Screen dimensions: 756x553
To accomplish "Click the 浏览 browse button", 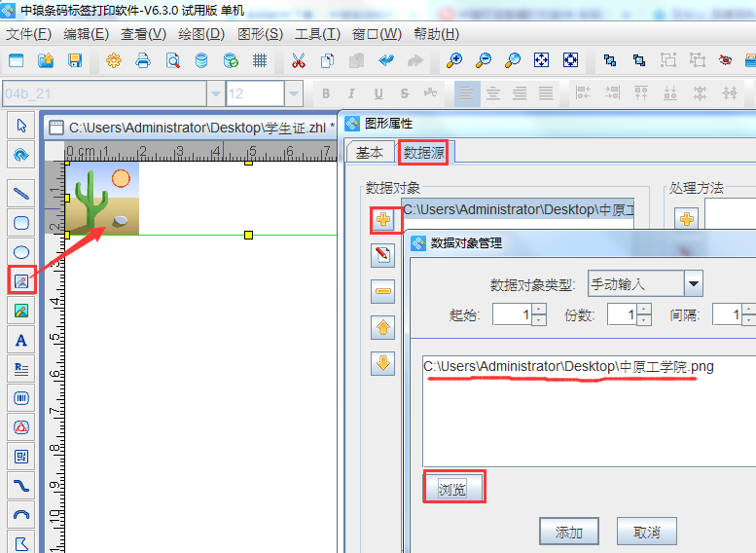I will 453,489.
